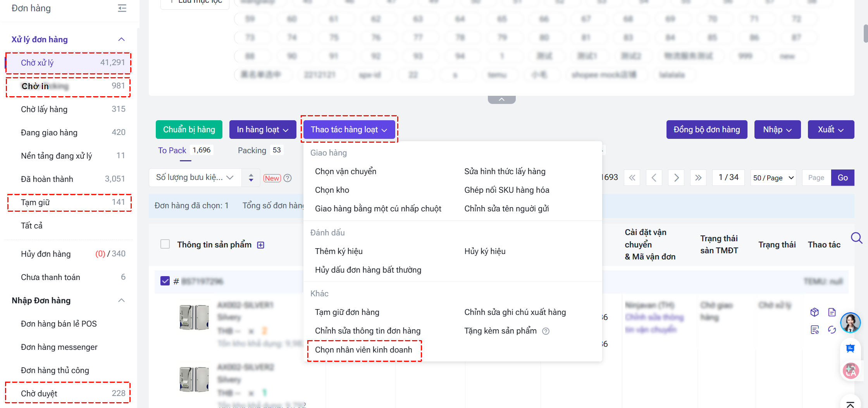Click the back-to-top arrow icon

coord(850,404)
